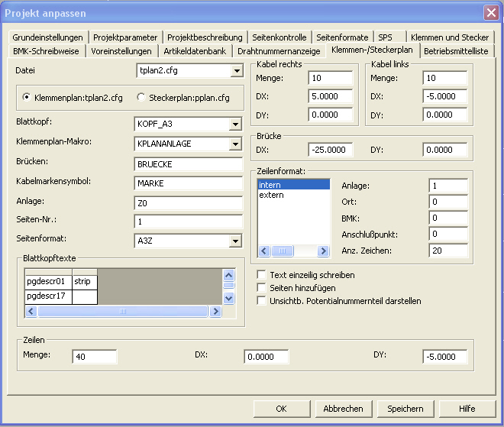Viewport: 504px width, 427px height.
Task: Click the Speichern button
Action: (x=405, y=409)
